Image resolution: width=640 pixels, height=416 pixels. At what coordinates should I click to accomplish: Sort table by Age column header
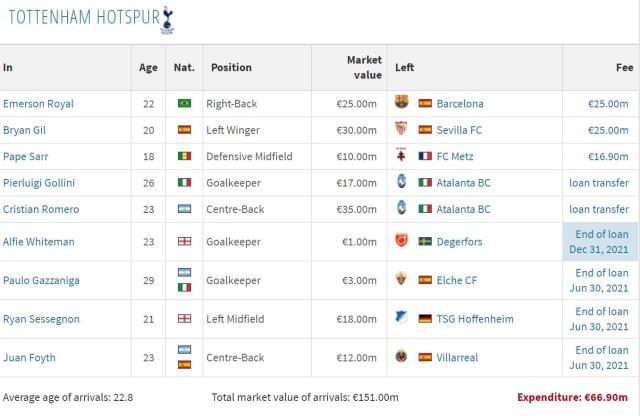click(148, 68)
